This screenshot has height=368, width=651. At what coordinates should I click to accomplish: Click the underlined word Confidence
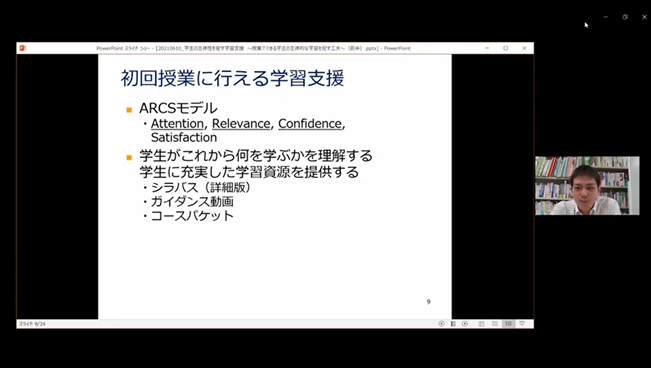(310, 124)
